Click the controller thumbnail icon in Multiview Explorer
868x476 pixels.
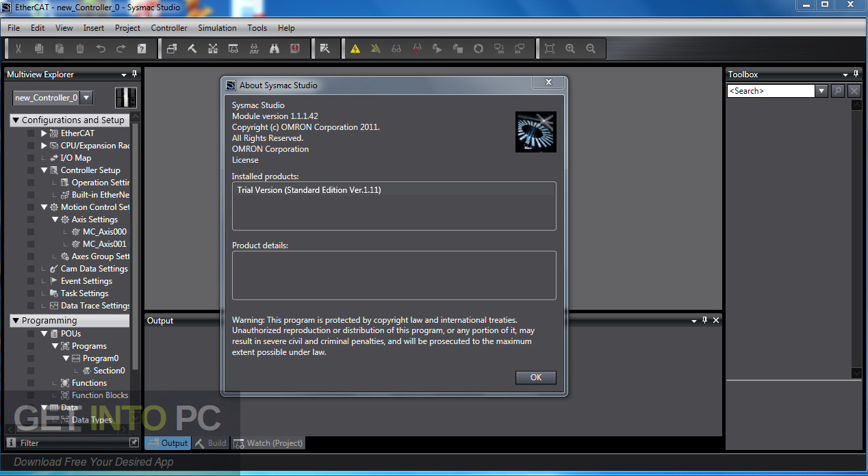coord(126,97)
